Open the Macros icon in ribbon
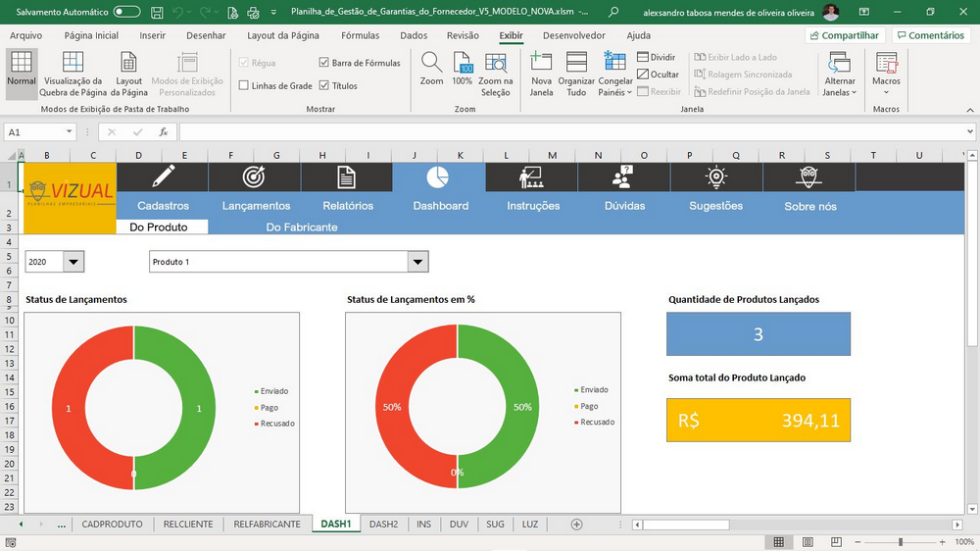 886,63
